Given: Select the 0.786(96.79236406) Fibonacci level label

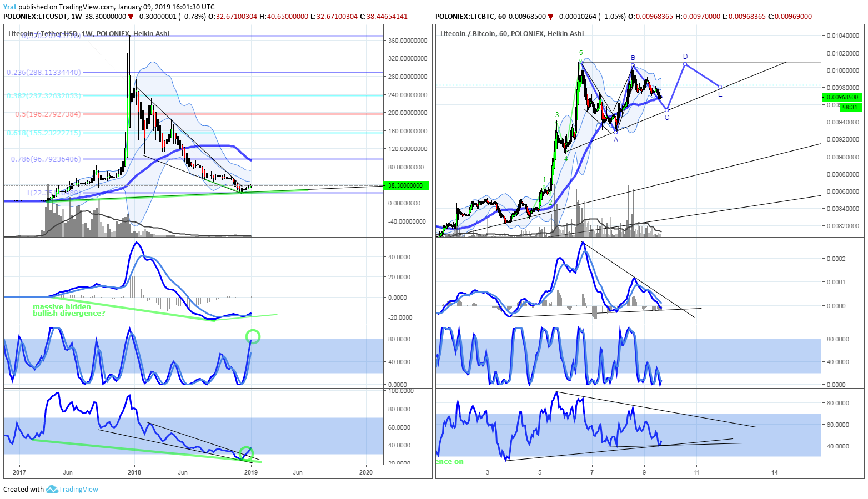Looking at the screenshot, I should (x=46, y=159).
